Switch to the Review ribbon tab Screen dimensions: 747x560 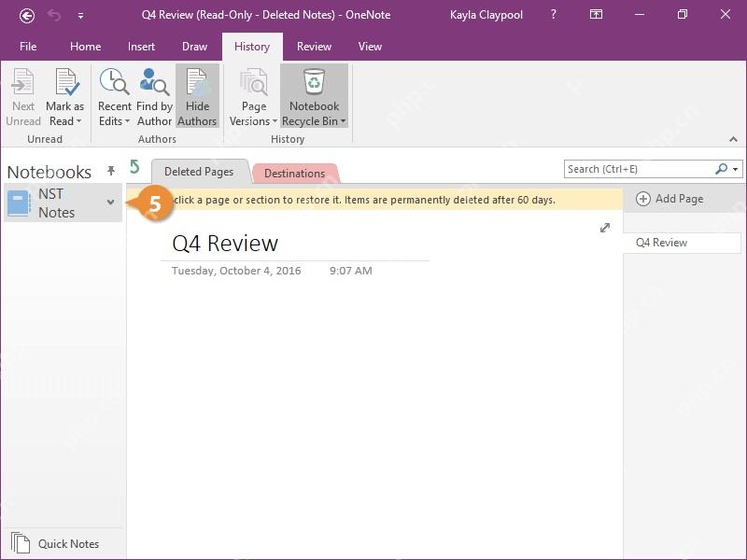(314, 47)
